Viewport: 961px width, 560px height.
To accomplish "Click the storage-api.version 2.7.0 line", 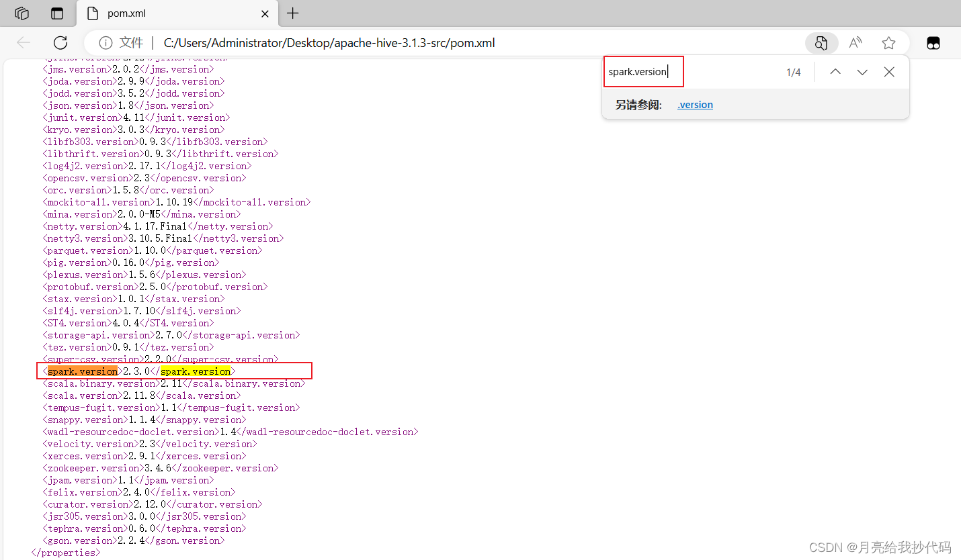I will coord(171,335).
